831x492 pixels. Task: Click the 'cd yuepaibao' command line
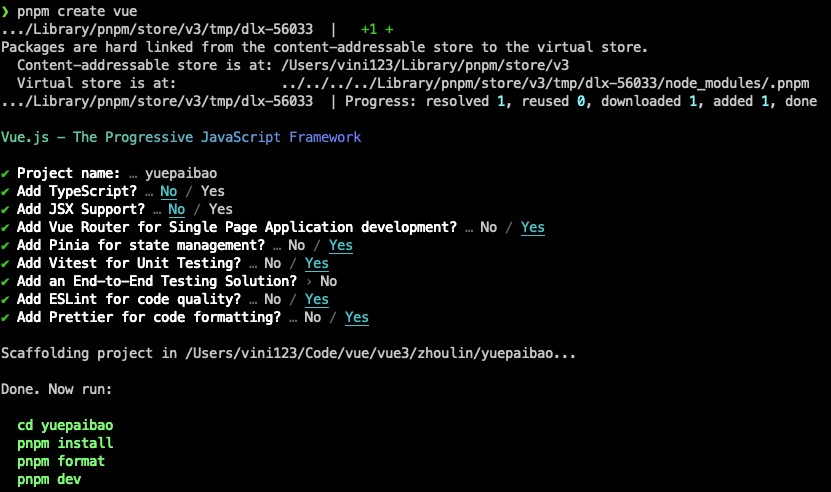[x=65, y=426]
